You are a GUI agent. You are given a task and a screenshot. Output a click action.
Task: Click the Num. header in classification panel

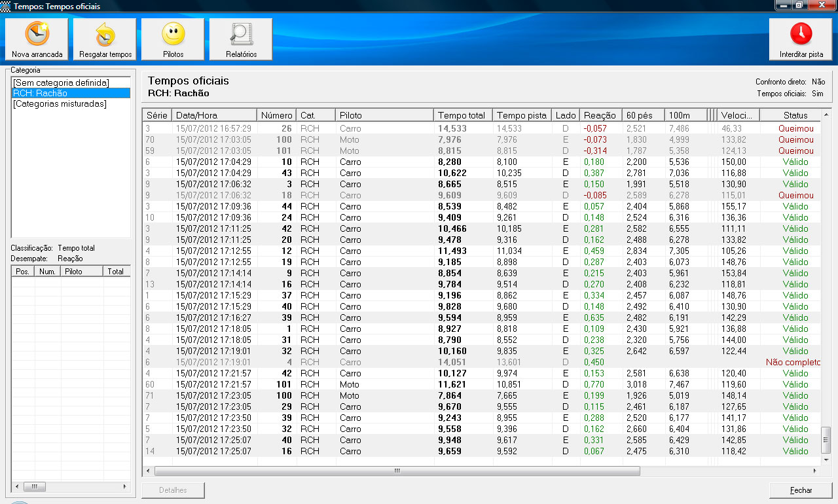[x=47, y=271]
